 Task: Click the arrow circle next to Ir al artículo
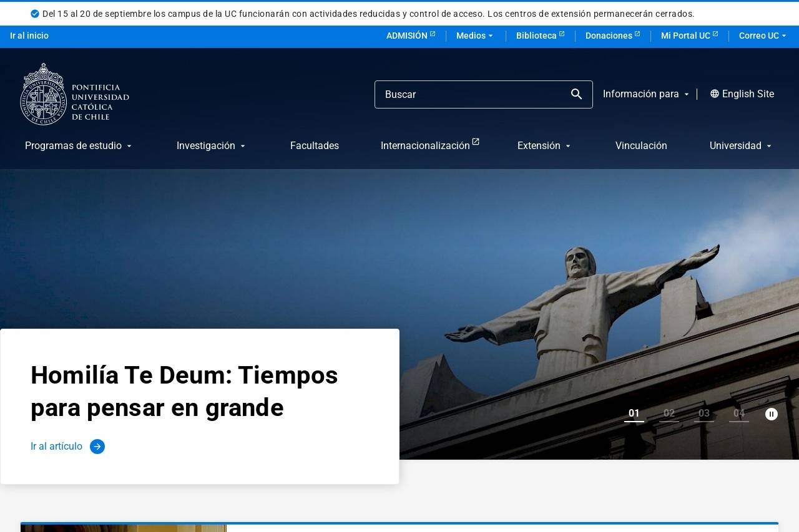coord(97,447)
